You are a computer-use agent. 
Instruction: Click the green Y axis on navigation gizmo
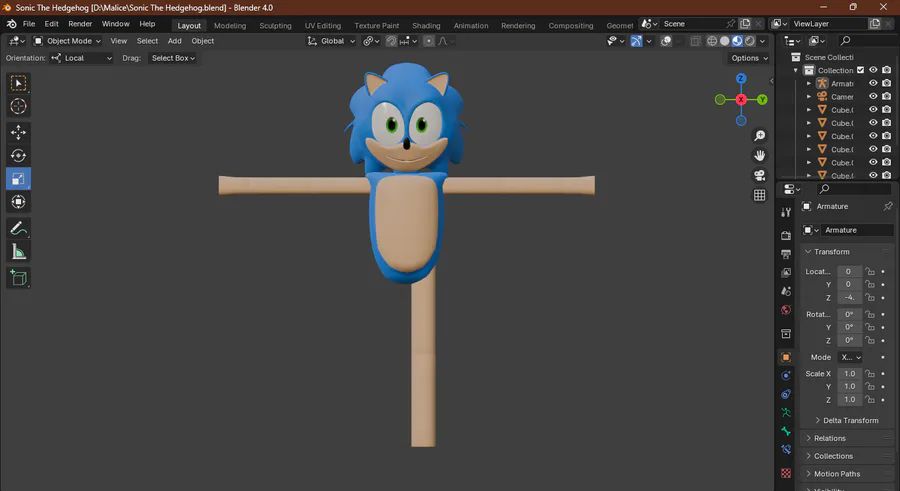pos(762,99)
